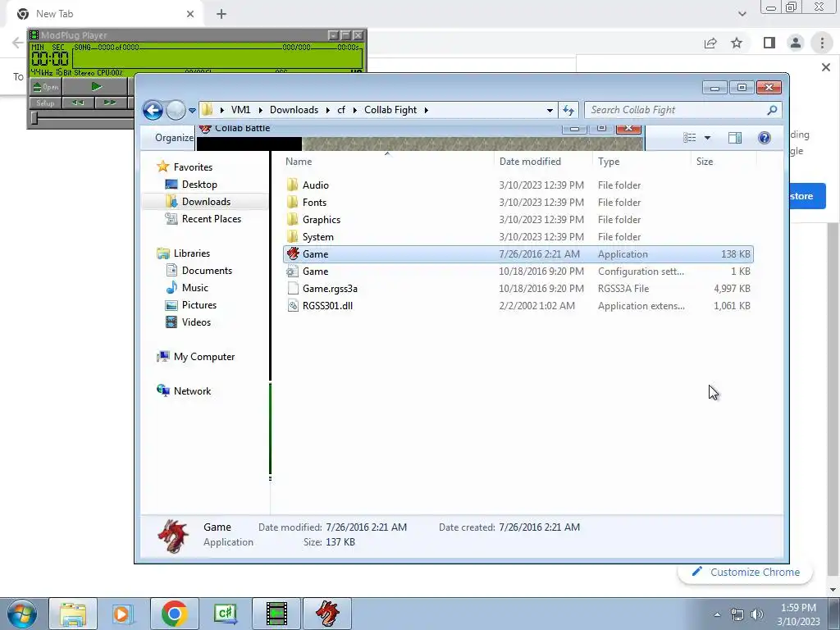Switch to the game dragon icon in taskbar
Viewport: 840px width, 630px height.
327,614
